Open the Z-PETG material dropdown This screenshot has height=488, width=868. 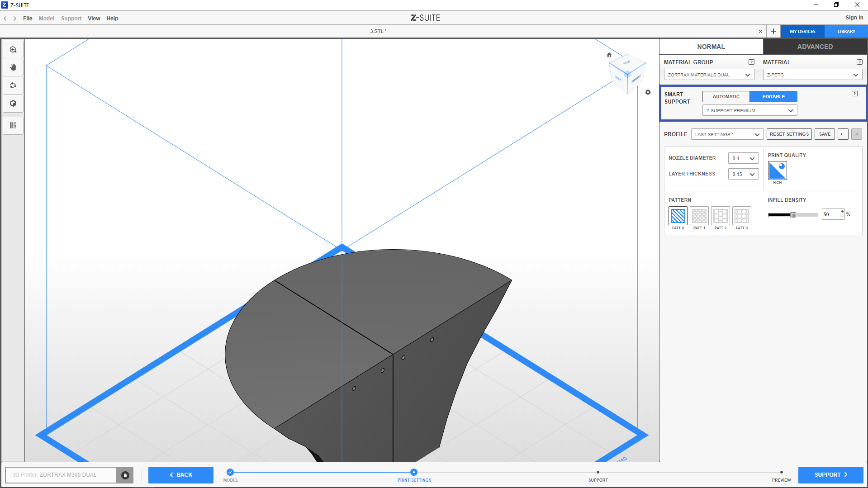coord(812,75)
